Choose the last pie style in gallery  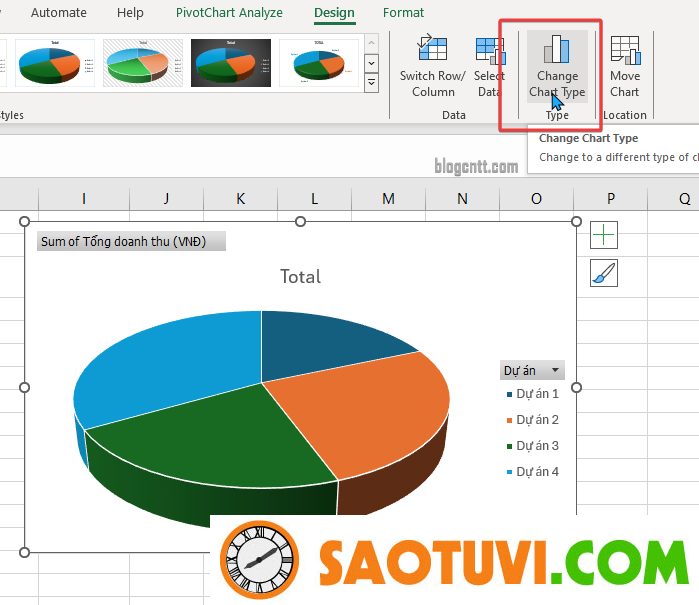[x=319, y=63]
